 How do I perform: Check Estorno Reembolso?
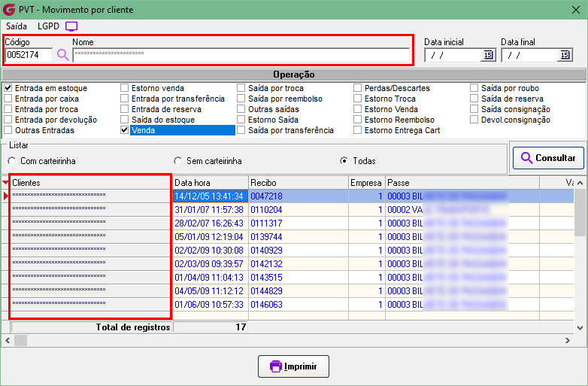point(358,120)
